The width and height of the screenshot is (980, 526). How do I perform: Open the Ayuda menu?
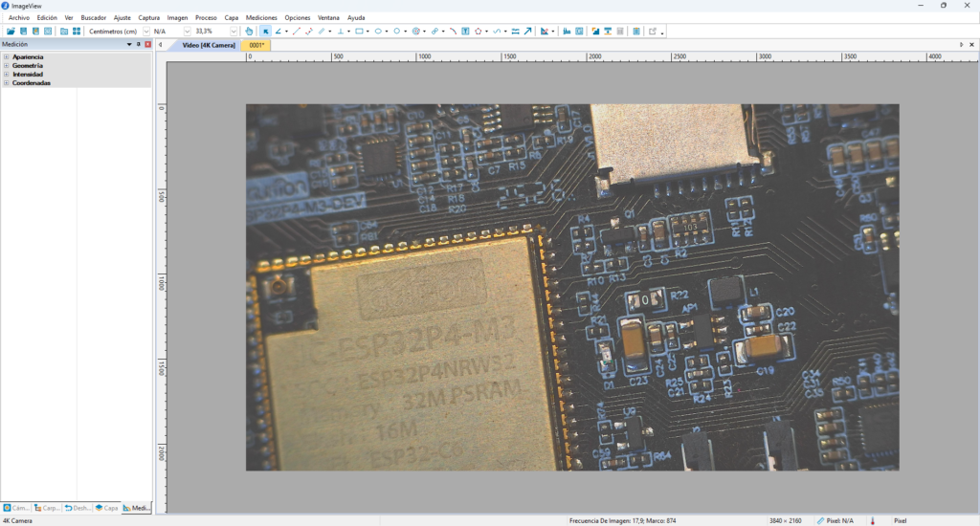tap(356, 17)
